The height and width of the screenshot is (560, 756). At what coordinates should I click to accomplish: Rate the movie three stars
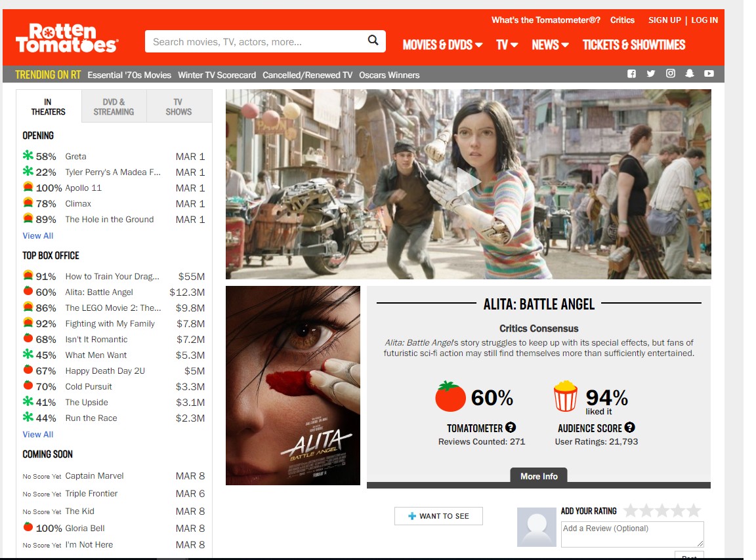click(662, 510)
